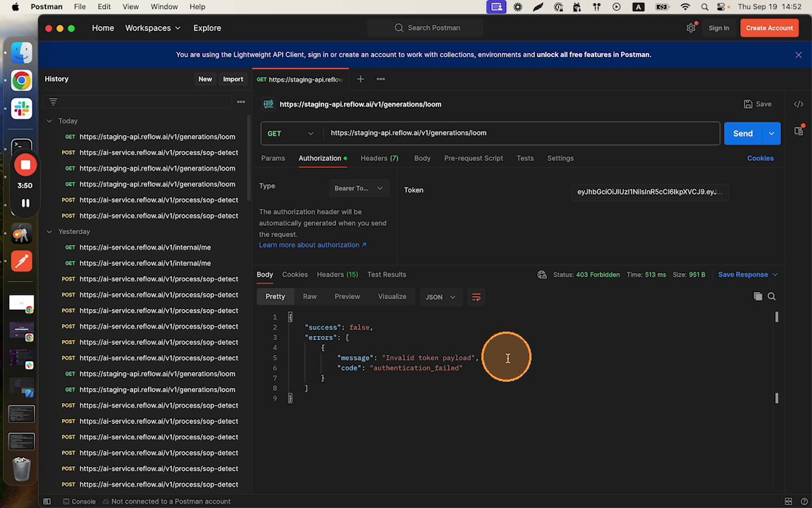The width and height of the screenshot is (812, 508).
Task: Open Slack from the dock
Action: coord(22,109)
